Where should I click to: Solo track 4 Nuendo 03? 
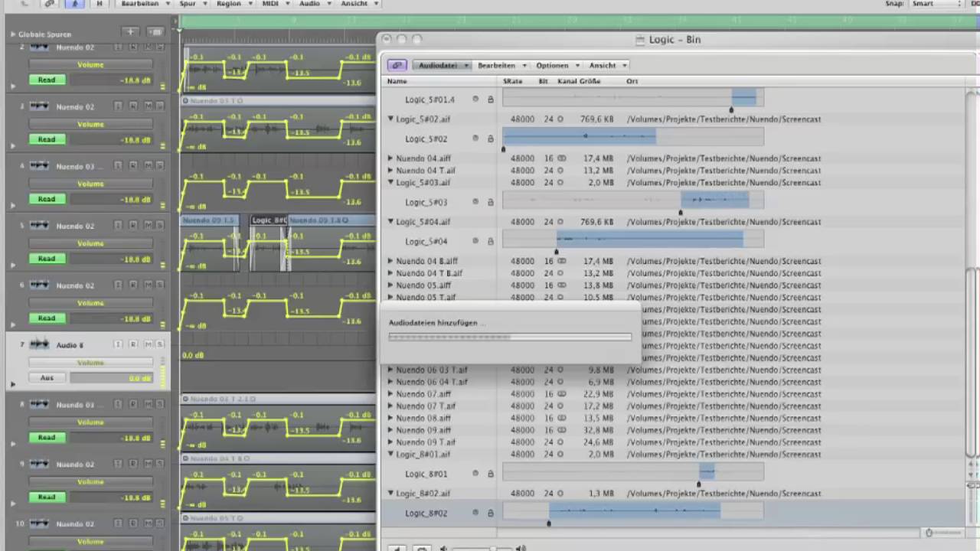click(x=158, y=166)
